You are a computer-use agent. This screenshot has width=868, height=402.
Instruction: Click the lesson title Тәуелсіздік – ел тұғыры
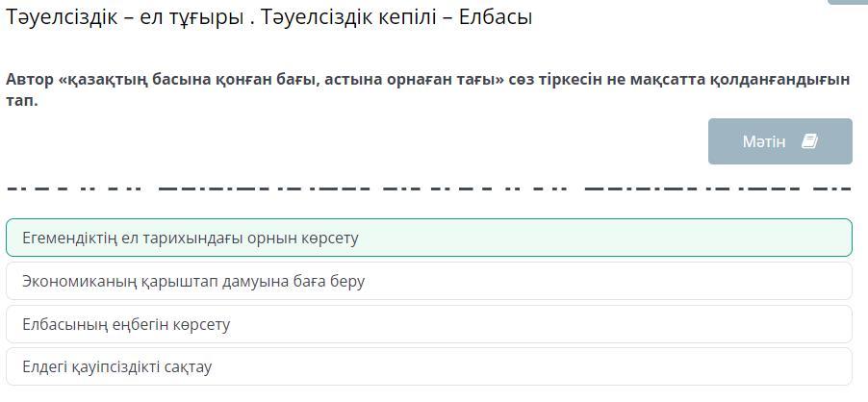pos(123,17)
